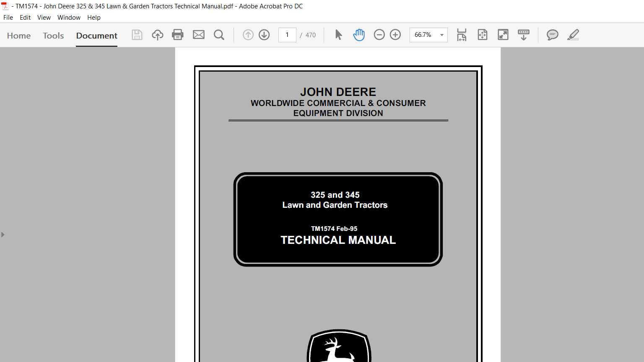Zoom in with the plus icon
This screenshot has height=362, width=644.
[395, 35]
